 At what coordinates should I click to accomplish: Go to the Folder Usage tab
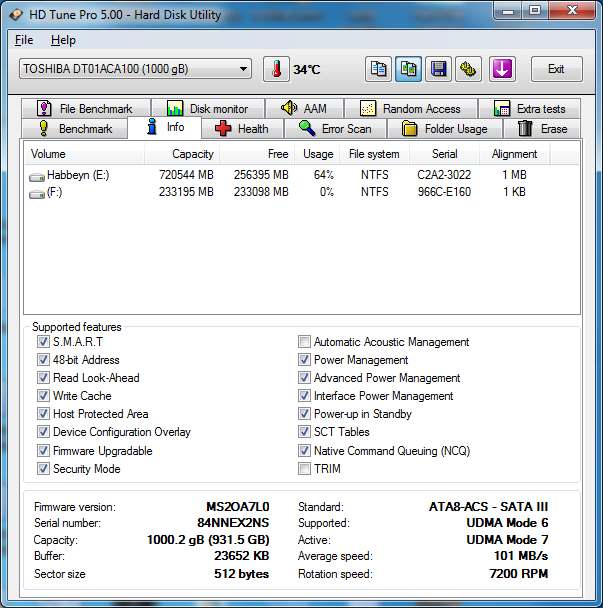coord(445,129)
